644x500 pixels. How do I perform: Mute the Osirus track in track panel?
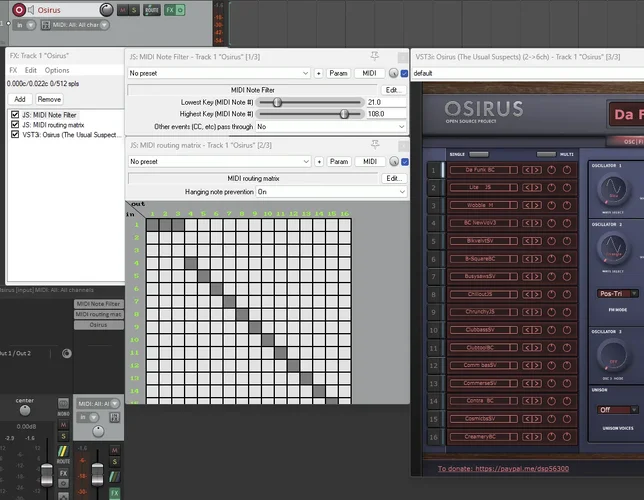click(122, 10)
